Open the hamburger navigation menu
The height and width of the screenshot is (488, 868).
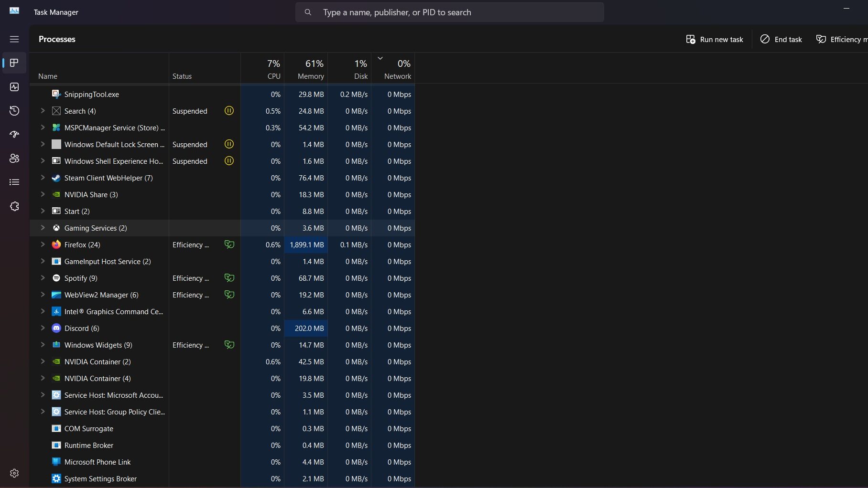coord(14,39)
